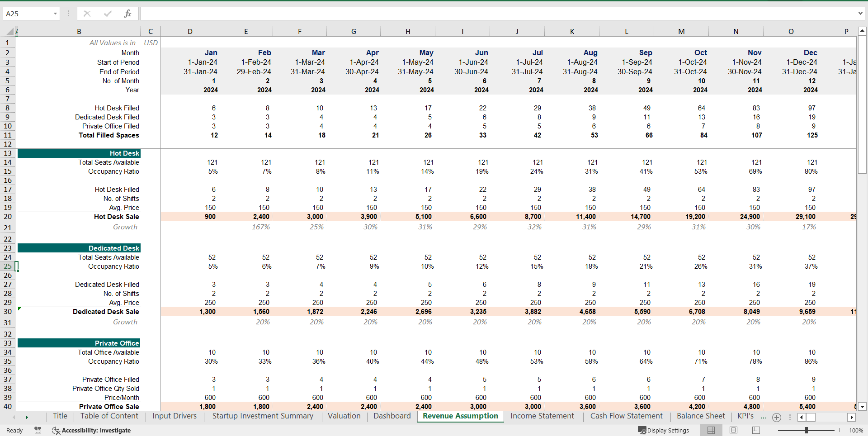This screenshot has width=868, height=437.
Task: Open the formula bar expand chevron
Action: click(859, 14)
